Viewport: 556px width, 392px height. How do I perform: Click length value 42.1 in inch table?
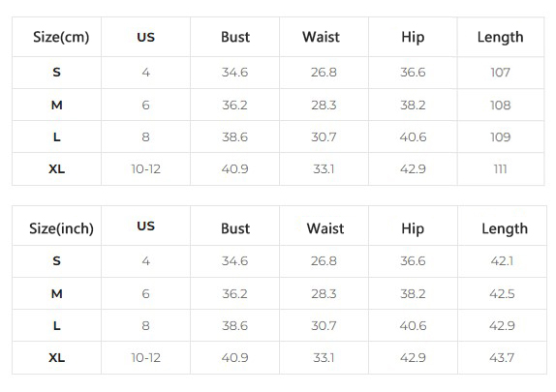[x=502, y=261]
